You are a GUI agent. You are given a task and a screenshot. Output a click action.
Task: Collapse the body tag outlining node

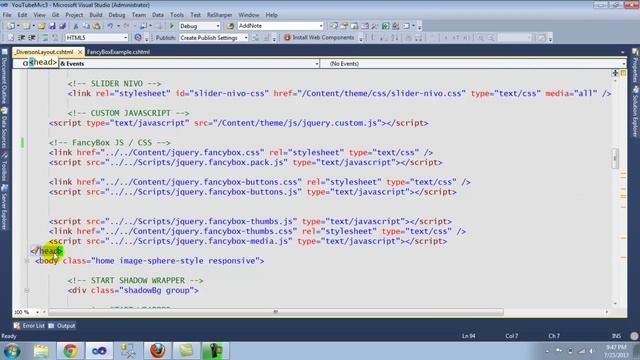(x=27, y=261)
